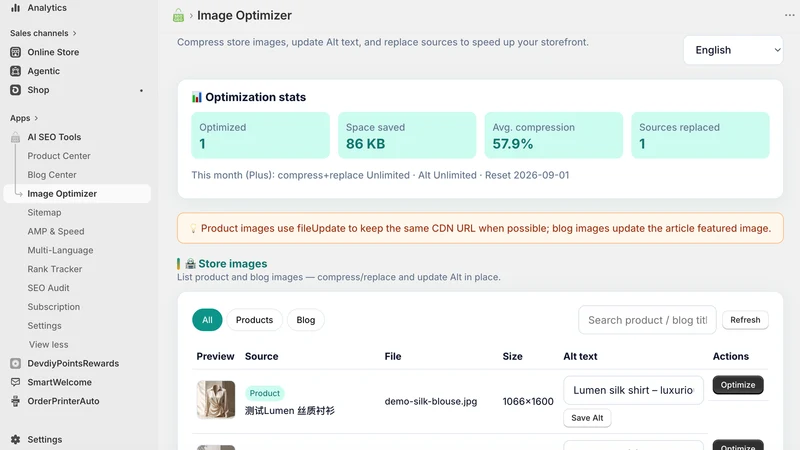
Task: Click the Optimized stat card
Action: [x=260, y=135]
